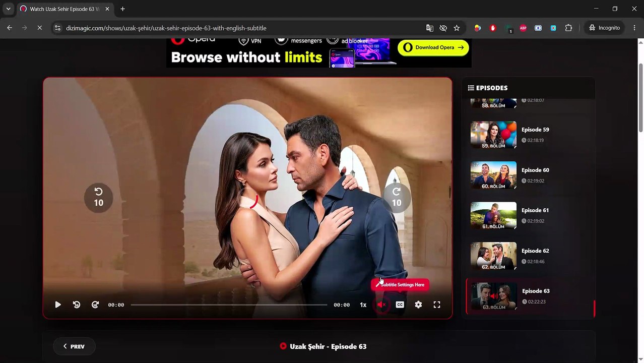Select the Watch Uzak Sehir Episode 63 tab
Viewport: 644px width, 363px height.
coord(65,9)
